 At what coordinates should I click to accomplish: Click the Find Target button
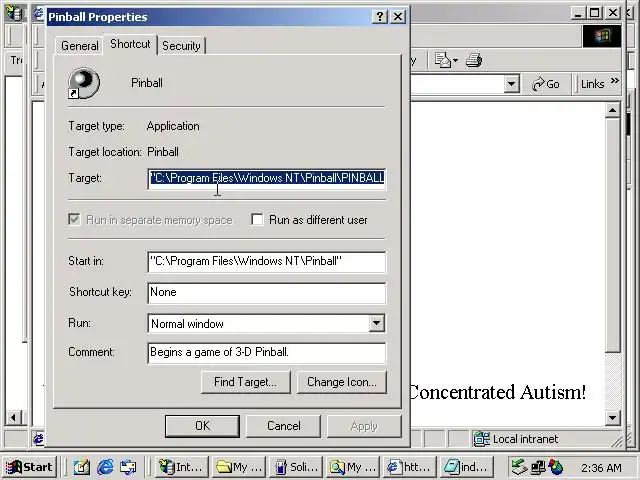tap(245, 382)
